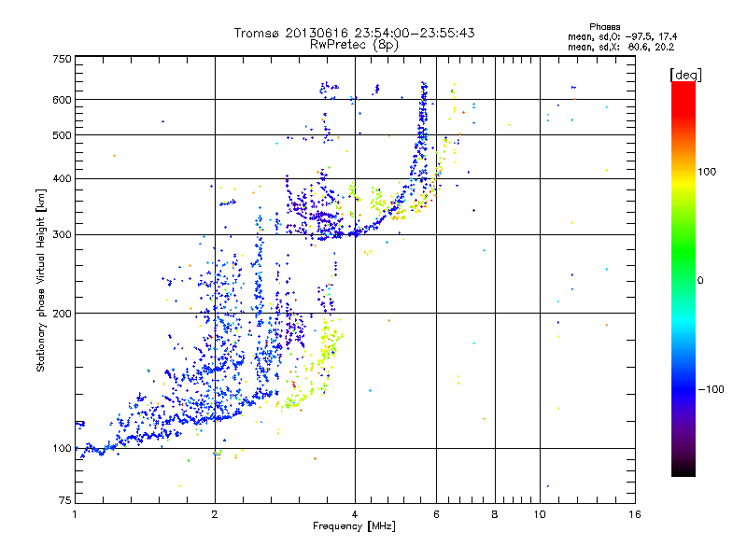Image resolution: width=747 pixels, height=560 pixels.
Task: Click y-axis tick label 100
Action: pyautogui.click(x=62, y=449)
